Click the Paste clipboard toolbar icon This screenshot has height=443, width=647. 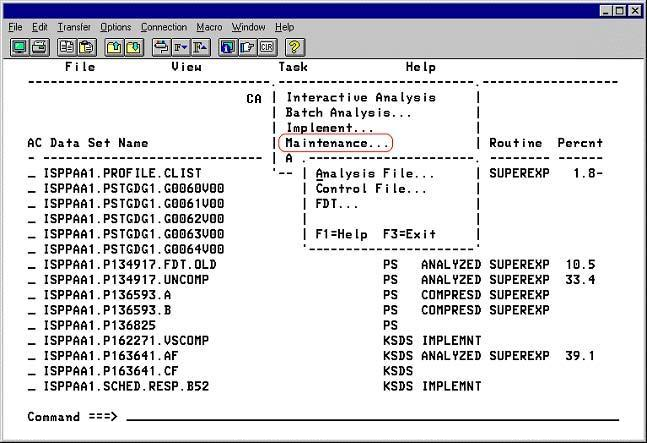(87, 47)
